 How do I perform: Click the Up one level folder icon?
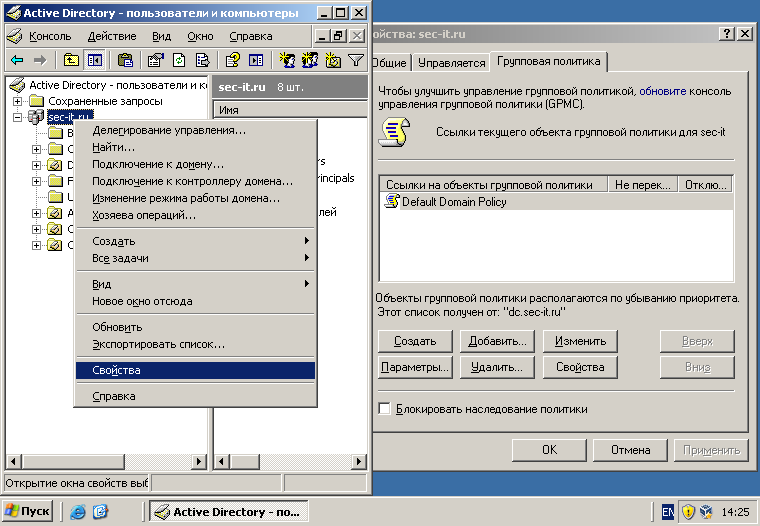tap(71, 60)
